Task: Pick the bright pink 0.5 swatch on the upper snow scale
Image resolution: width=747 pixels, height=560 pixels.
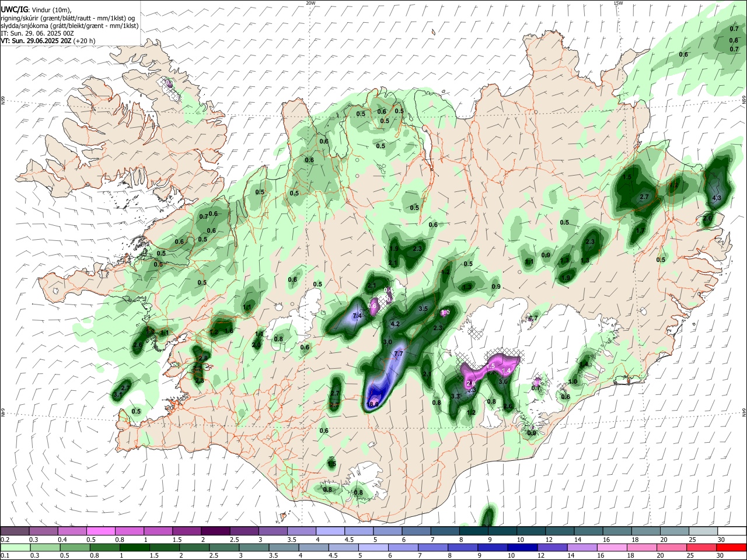Action: pyautogui.click(x=100, y=531)
